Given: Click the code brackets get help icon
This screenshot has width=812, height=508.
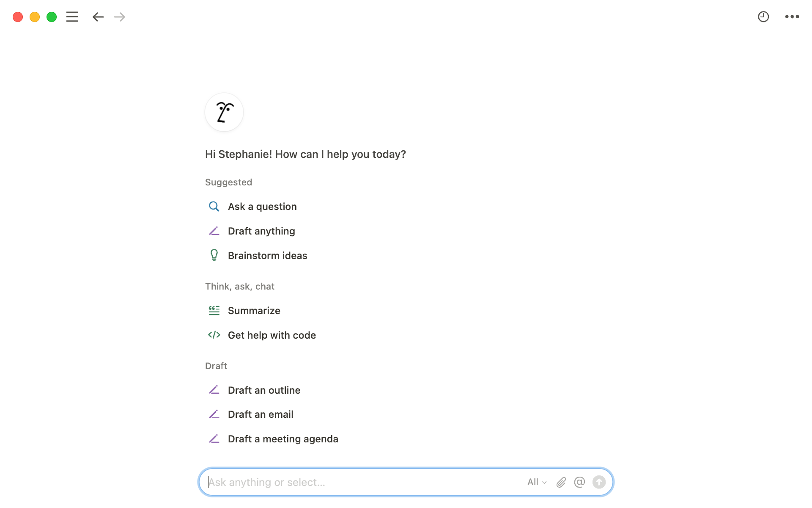Looking at the screenshot, I should (214, 335).
